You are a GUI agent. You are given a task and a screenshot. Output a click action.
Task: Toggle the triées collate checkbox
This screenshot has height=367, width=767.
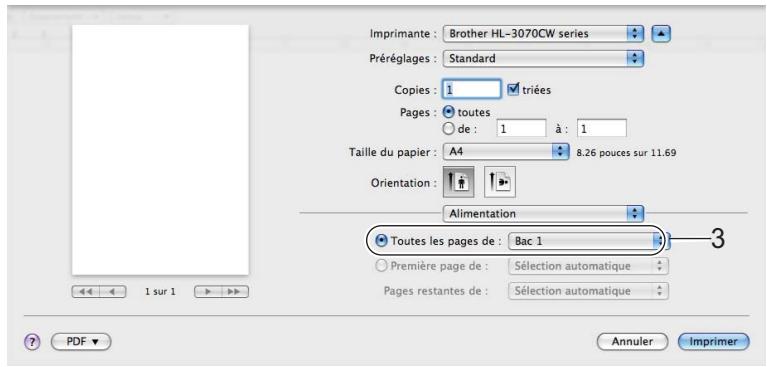[x=513, y=90]
